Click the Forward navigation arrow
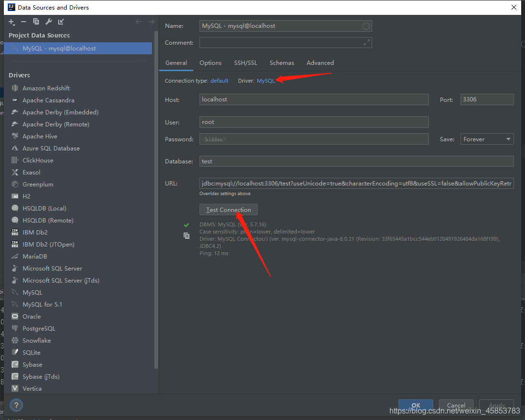The height and width of the screenshot is (420, 525). (x=151, y=22)
